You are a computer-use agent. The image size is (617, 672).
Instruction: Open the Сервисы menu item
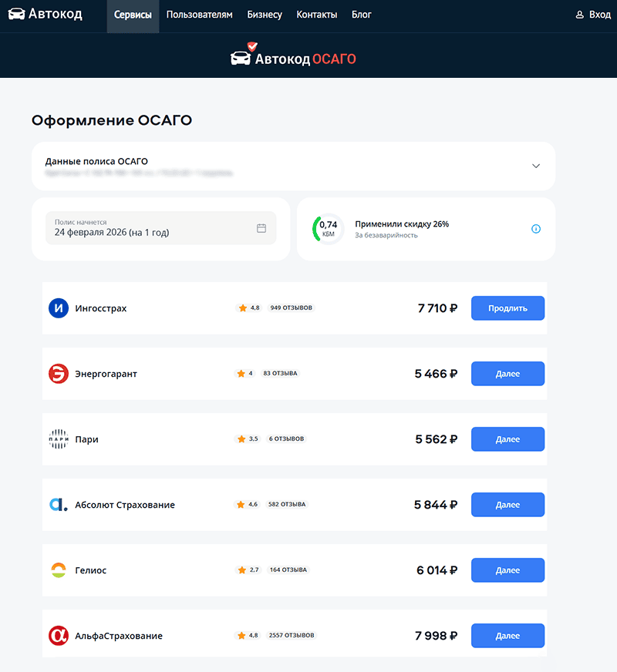pos(133,16)
